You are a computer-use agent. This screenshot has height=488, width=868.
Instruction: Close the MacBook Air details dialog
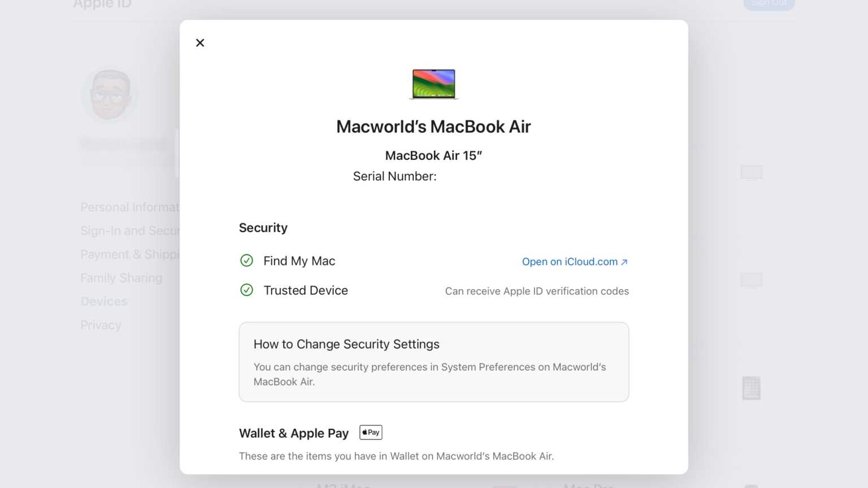(x=199, y=42)
